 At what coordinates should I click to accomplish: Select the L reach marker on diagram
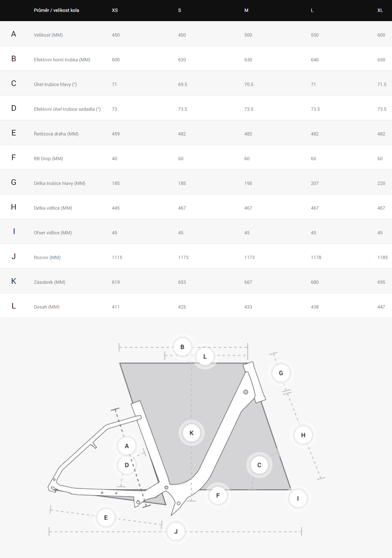[x=205, y=356]
